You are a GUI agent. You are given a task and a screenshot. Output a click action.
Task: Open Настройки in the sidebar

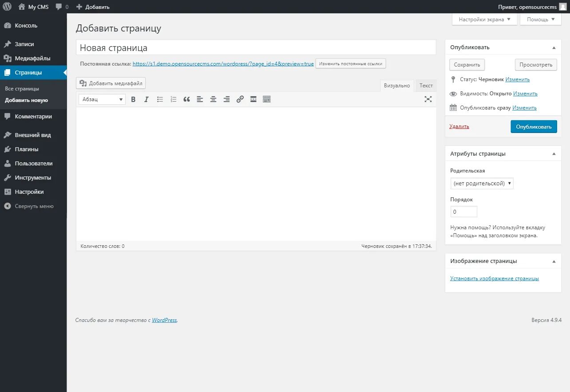point(33,192)
